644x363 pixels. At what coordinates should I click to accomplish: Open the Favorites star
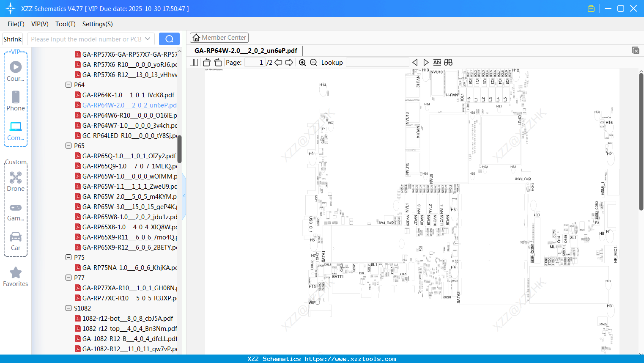(16, 277)
